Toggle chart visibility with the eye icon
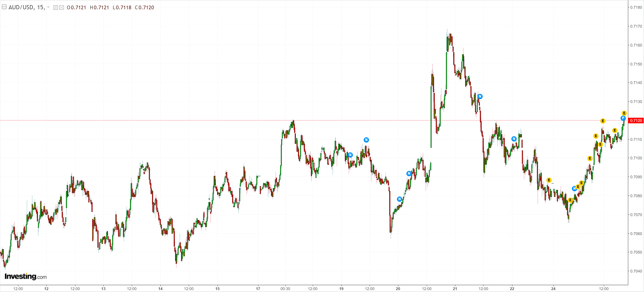This screenshot has height=292, width=644. pyautogui.click(x=55, y=8)
